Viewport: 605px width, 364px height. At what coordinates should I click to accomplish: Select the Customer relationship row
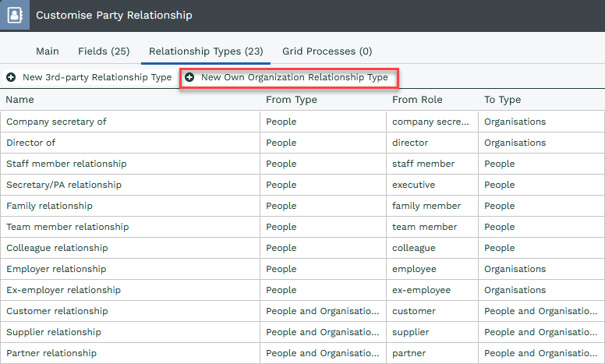point(57,311)
